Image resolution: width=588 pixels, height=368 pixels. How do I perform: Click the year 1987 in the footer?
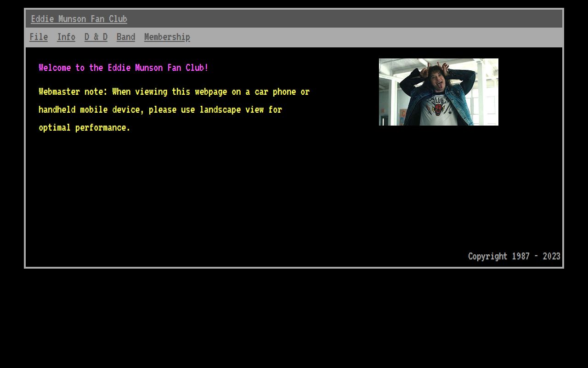(x=520, y=256)
